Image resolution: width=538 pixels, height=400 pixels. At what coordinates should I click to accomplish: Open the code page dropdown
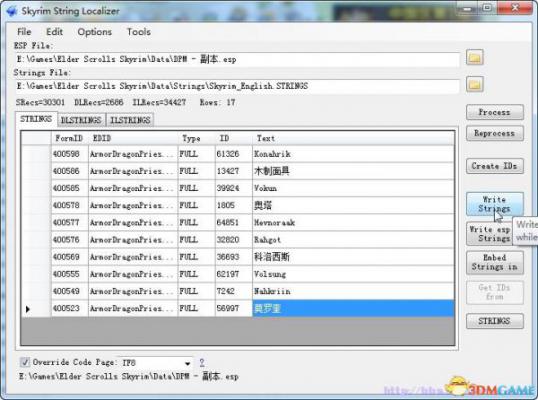(x=187, y=363)
